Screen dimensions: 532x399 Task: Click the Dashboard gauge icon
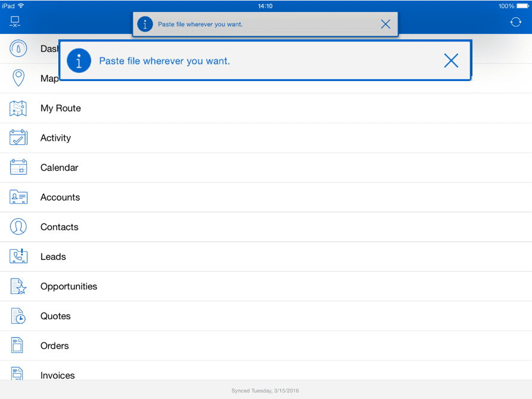pos(18,48)
